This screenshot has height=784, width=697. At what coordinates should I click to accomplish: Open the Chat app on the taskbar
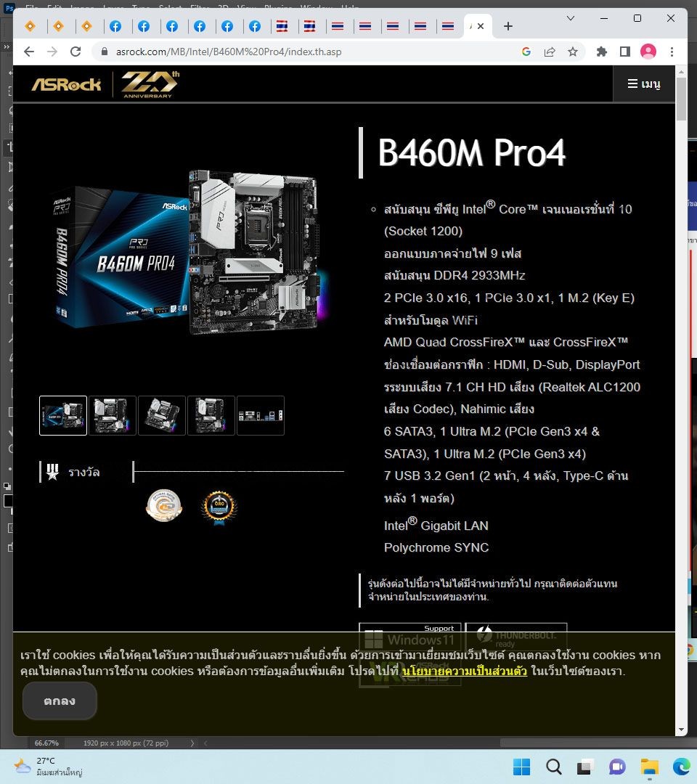click(618, 767)
